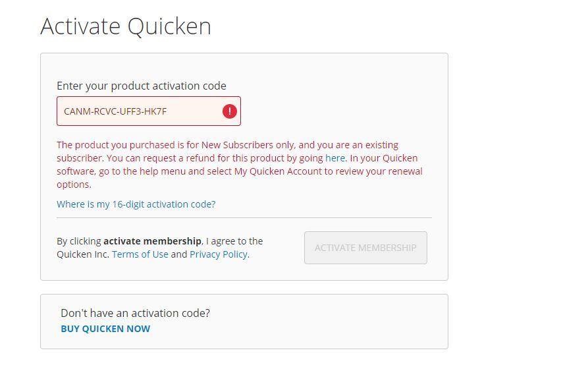Open "Where is my 16-digit activation code?"
Screen dimensions: 588x367
136,204
